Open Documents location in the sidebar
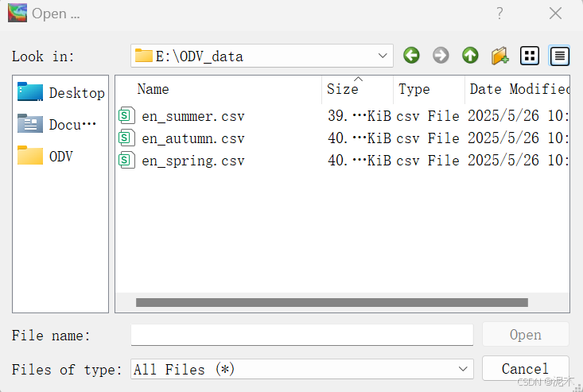The image size is (583, 392). (x=56, y=124)
